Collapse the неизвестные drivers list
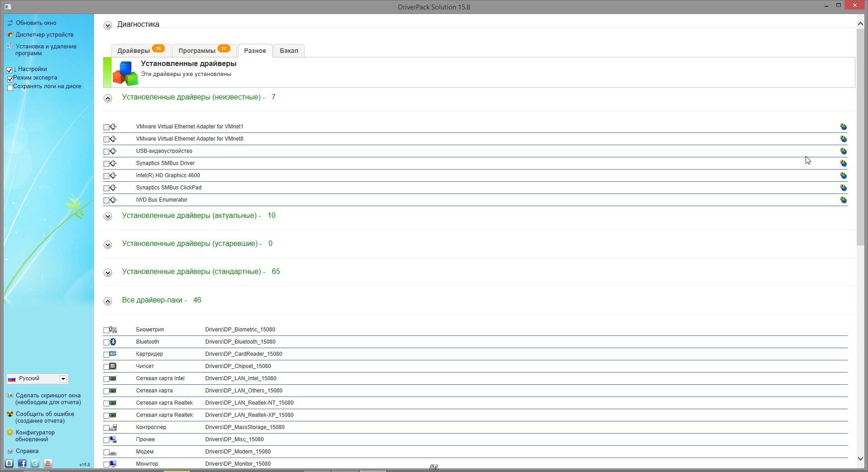The width and height of the screenshot is (868, 472). click(x=108, y=98)
